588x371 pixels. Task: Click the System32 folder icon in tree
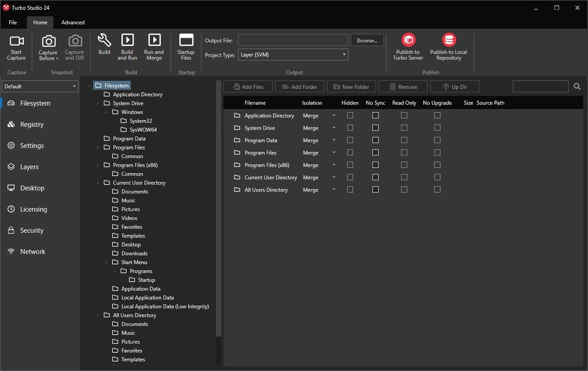coord(123,121)
